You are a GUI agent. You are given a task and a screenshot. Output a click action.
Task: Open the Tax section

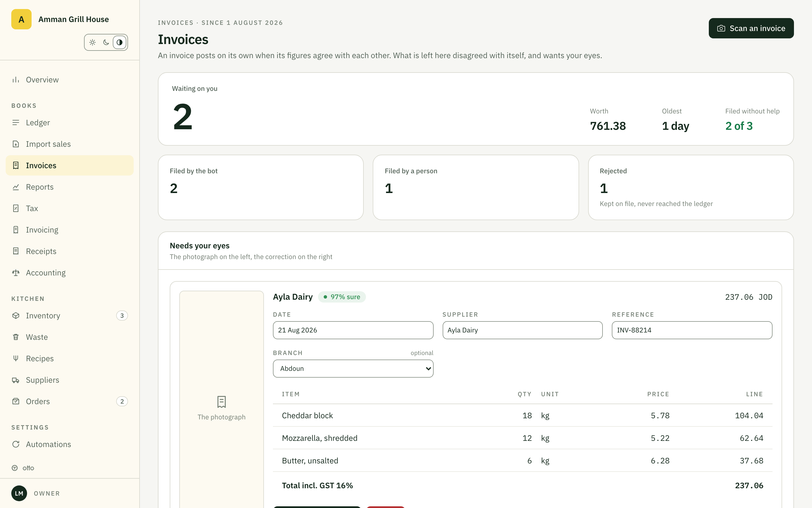(70, 208)
